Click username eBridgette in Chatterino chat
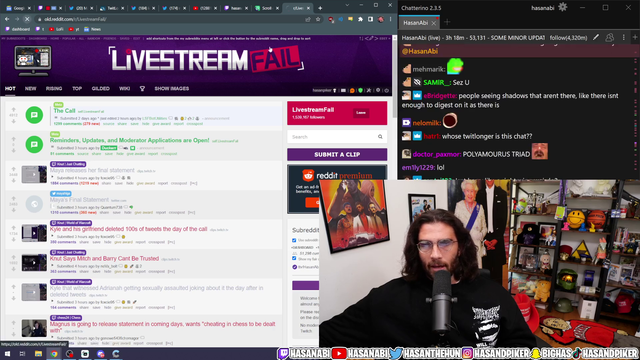Viewport: 640px width, 360px height. [440, 96]
